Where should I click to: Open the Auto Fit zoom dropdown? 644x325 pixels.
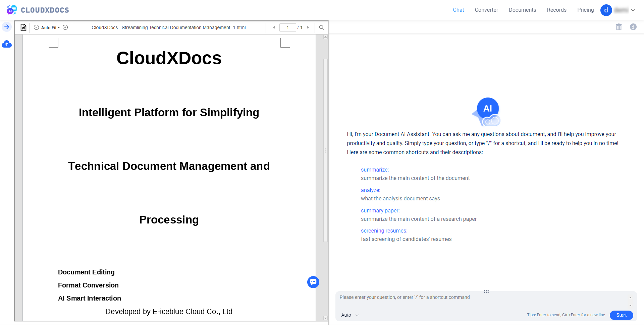tap(51, 27)
